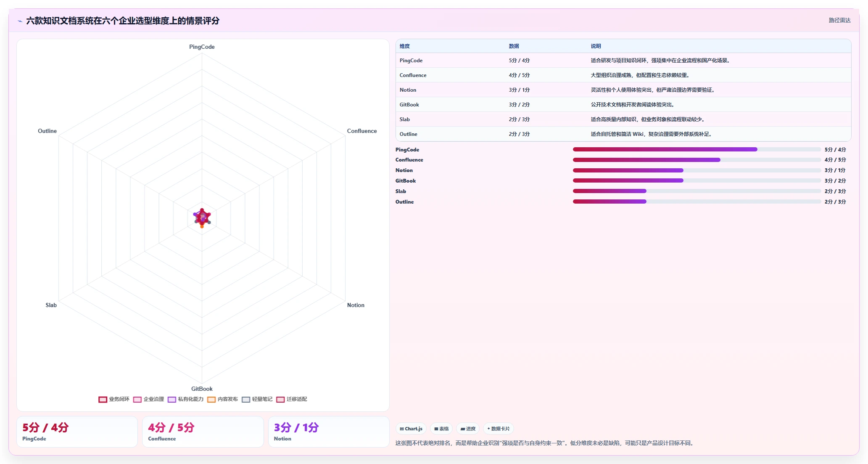Click the Outline name cell in the table

click(409, 134)
